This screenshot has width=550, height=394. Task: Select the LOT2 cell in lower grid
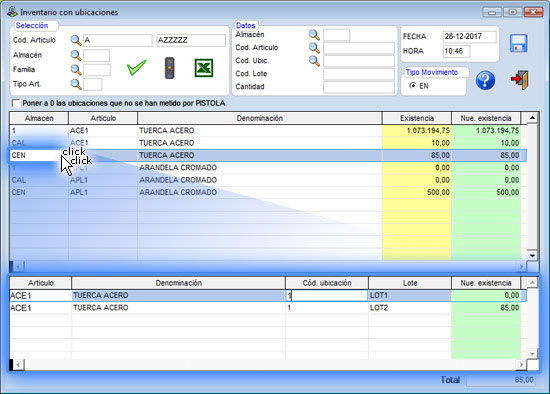coord(410,308)
